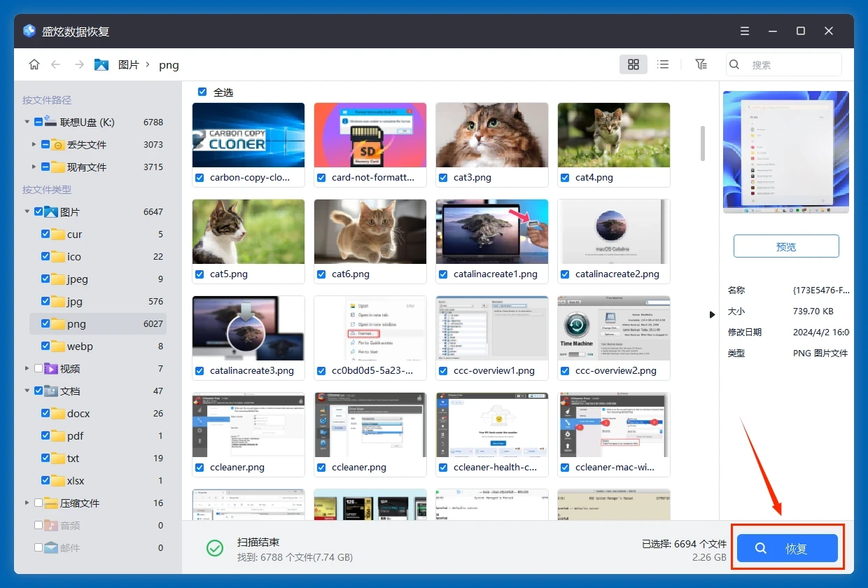Collapse the preview panel with side arrow
Viewport: 868px width, 588px height.
coord(713,315)
